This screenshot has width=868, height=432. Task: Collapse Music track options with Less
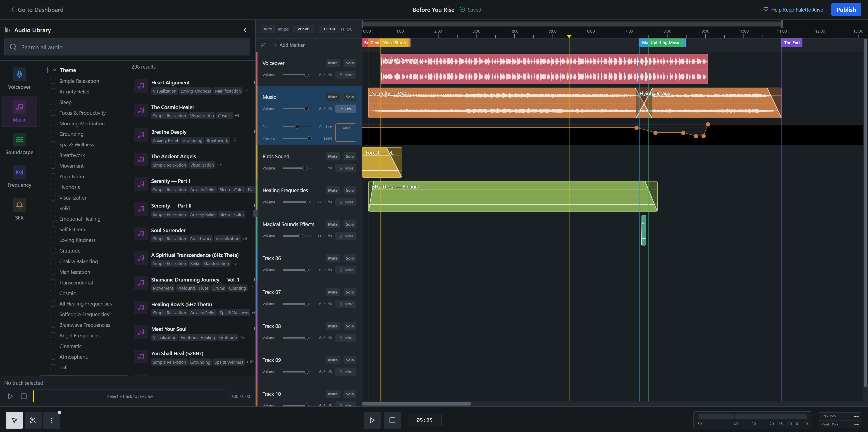coord(346,109)
